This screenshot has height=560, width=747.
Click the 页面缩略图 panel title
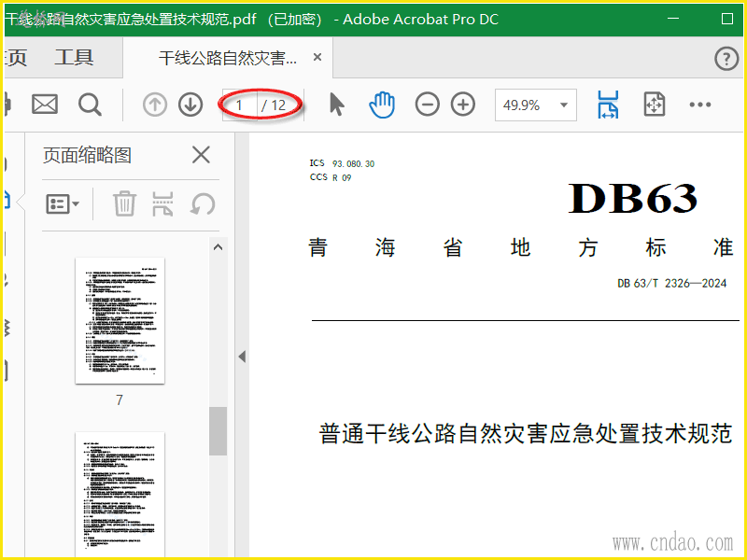click(x=87, y=155)
